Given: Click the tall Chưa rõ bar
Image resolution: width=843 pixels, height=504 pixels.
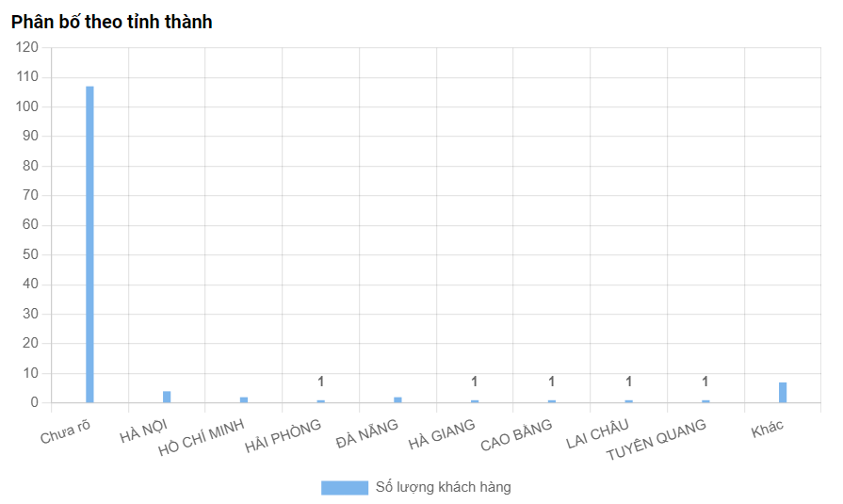Looking at the screenshot, I should pyautogui.click(x=89, y=244).
